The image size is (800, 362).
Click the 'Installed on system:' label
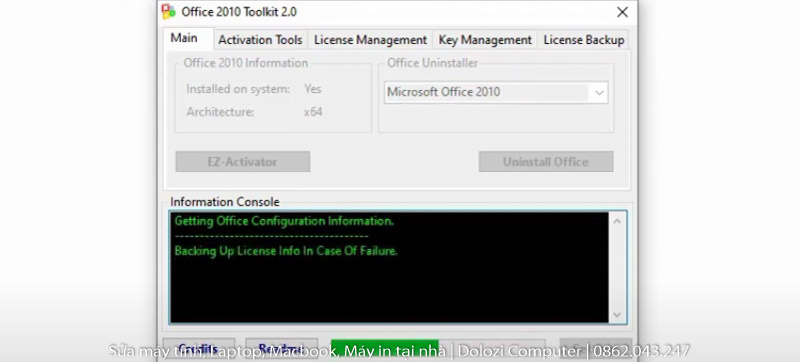click(x=238, y=89)
